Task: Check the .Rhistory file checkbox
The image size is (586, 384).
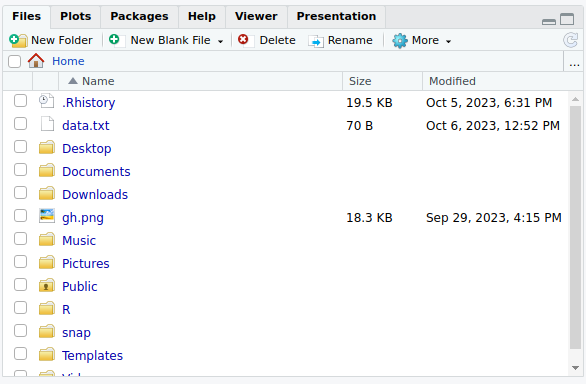Action: 20,101
